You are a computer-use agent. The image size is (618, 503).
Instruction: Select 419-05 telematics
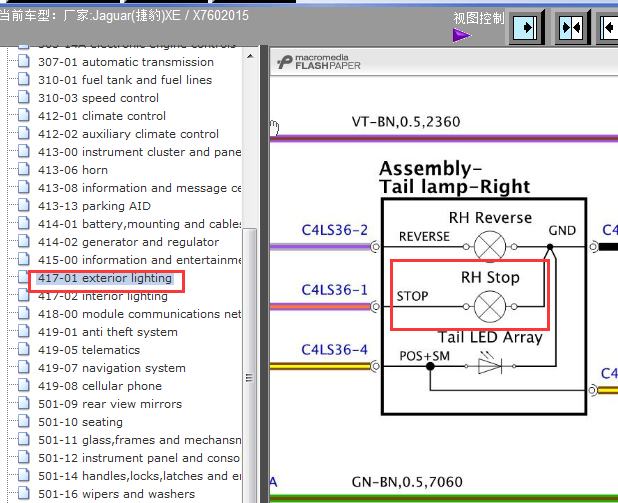[x=89, y=350]
